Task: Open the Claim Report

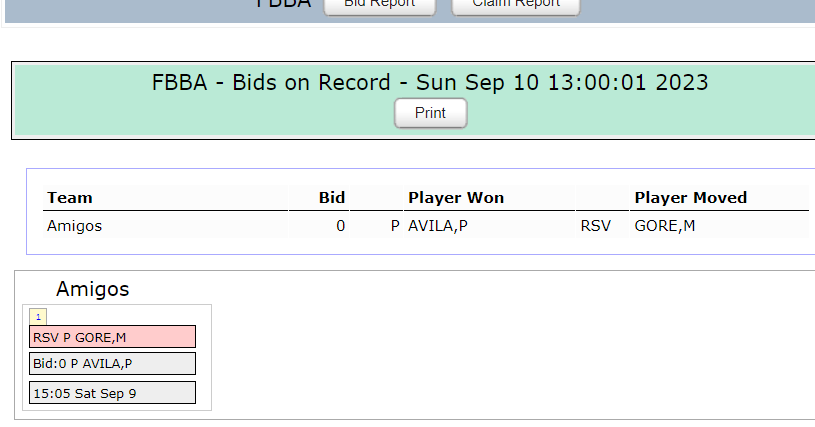Action: click(x=516, y=5)
